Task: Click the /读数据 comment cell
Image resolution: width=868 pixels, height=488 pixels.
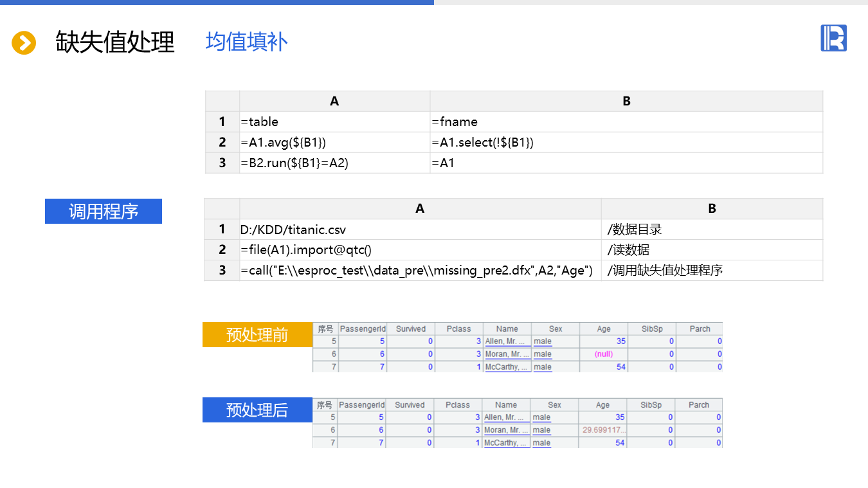Action: 712,250
